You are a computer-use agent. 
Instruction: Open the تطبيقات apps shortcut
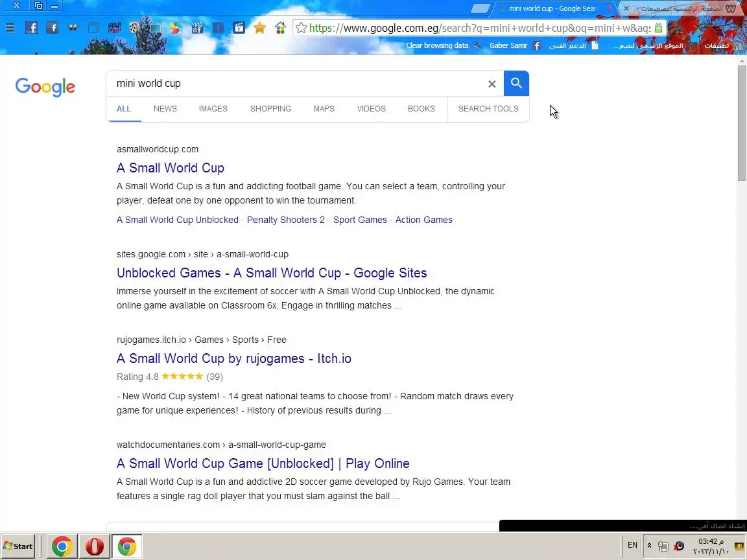pos(723,46)
